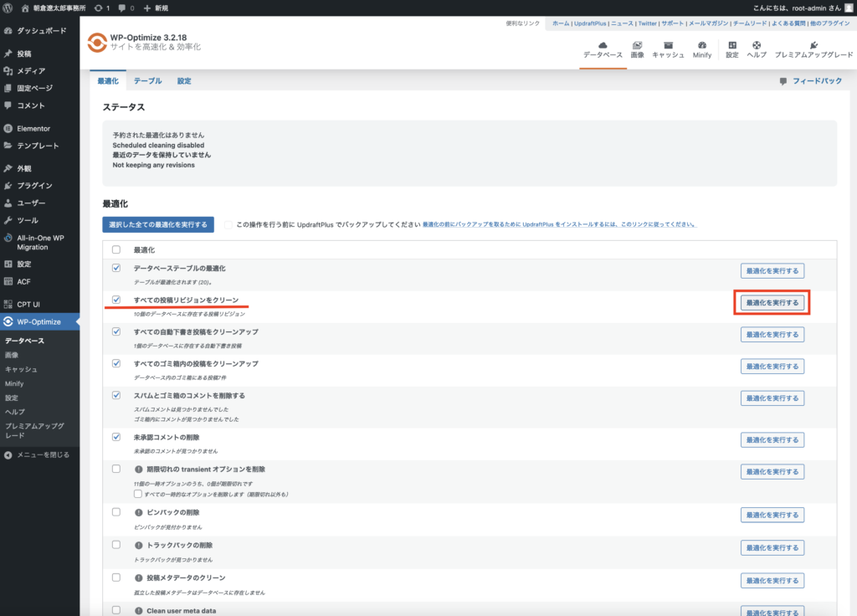This screenshot has width=857, height=616.
Task: Toggle the select-all 最適化 header checkbox
Action: 116,249
